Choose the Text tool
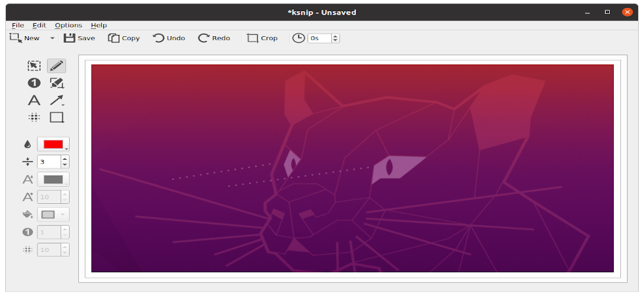This screenshot has width=644, height=296. pyautogui.click(x=34, y=100)
